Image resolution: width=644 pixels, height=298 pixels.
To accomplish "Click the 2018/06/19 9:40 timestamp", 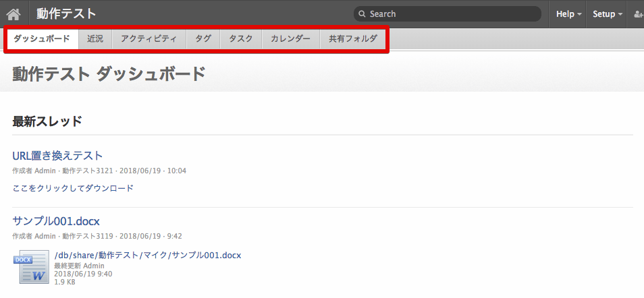I will pyautogui.click(x=84, y=274).
